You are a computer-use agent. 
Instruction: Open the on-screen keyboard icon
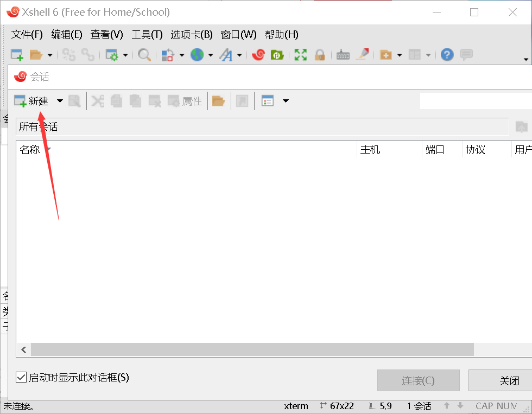point(343,54)
